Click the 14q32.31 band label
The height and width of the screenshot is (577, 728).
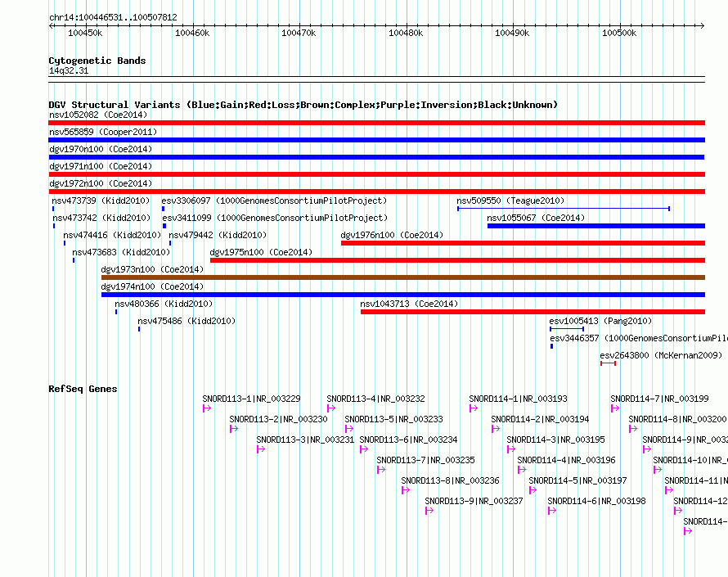(69, 70)
